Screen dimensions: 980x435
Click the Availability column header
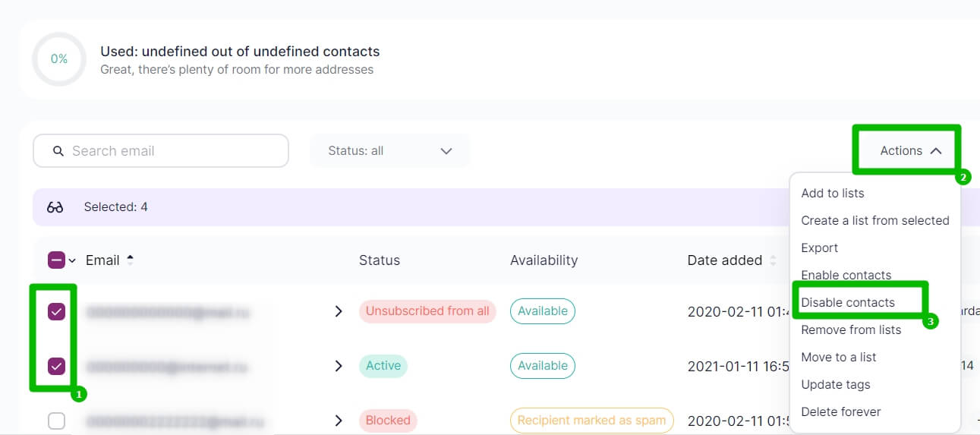click(x=544, y=260)
